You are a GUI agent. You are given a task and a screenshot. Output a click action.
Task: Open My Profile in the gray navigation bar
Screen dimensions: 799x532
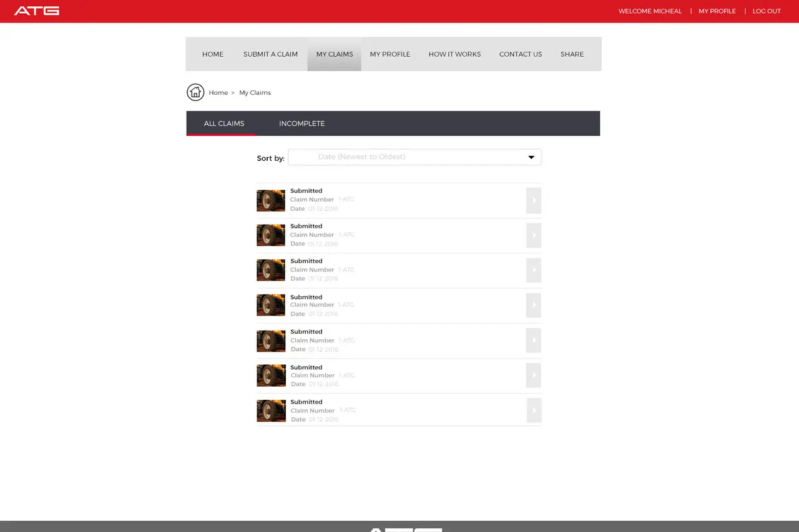390,54
